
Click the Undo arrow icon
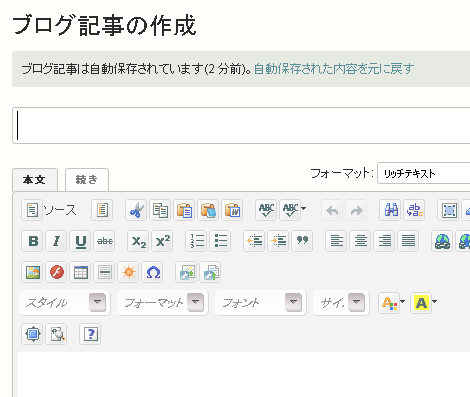click(x=332, y=210)
